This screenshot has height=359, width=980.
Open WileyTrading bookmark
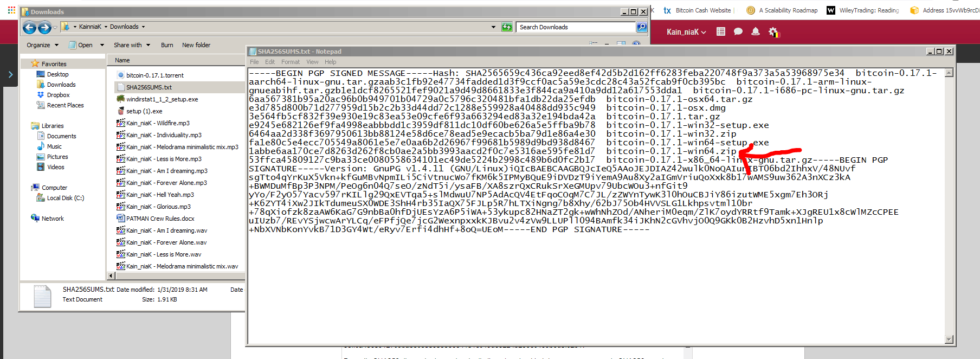[863, 10]
